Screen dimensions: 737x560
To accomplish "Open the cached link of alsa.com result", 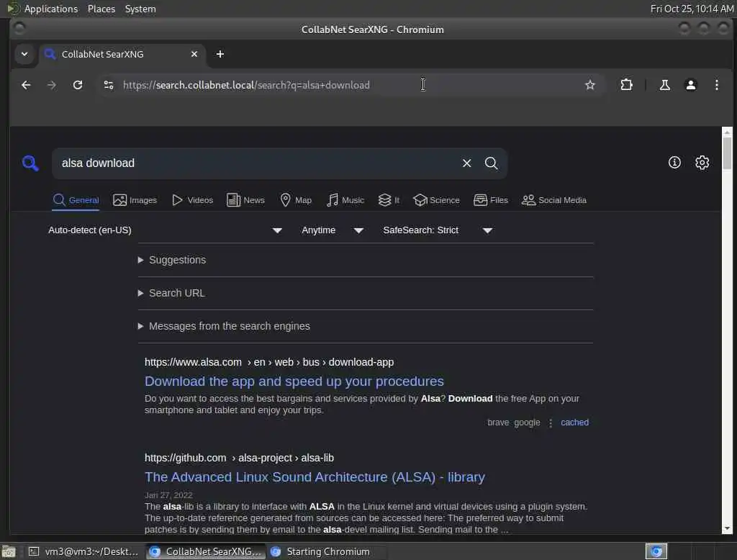I will 574,423.
